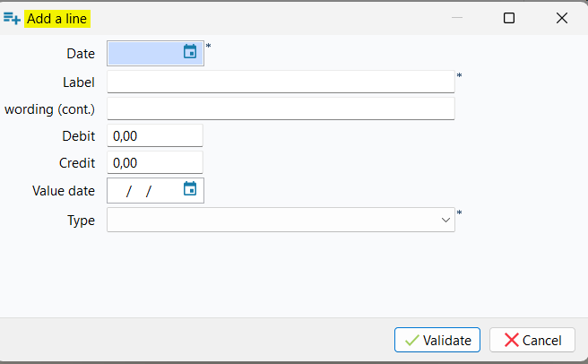Image resolution: width=588 pixels, height=364 pixels.
Task: Select the Credit amount field
Action: [x=154, y=163]
